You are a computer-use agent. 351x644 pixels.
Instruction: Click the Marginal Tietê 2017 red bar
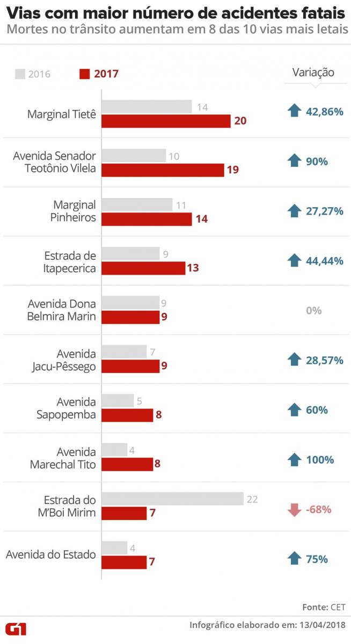[166, 121]
